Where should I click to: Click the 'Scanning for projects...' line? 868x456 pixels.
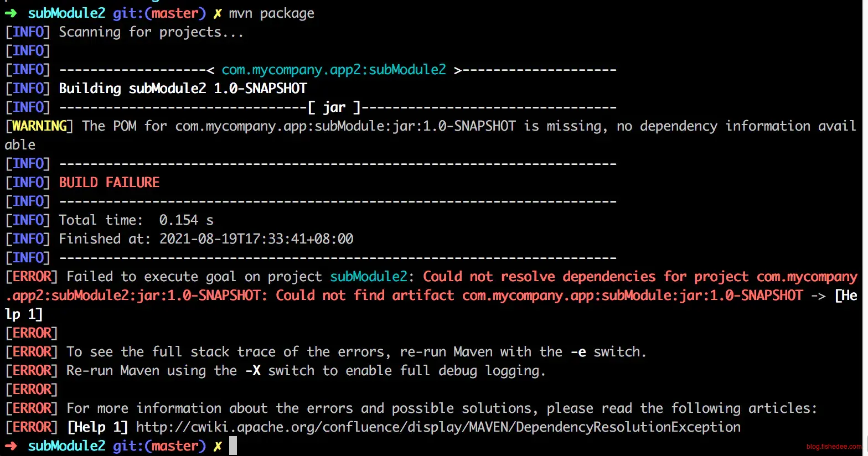pos(151,32)
